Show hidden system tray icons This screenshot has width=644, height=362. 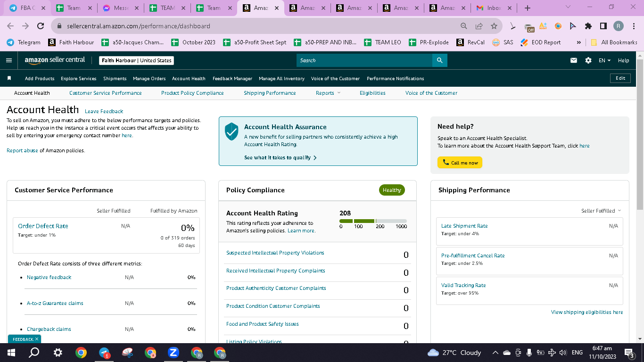[495, 353]
